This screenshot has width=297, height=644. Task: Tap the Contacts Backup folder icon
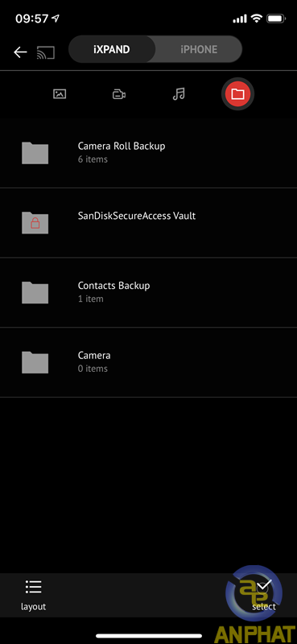(x=35, y=293)
